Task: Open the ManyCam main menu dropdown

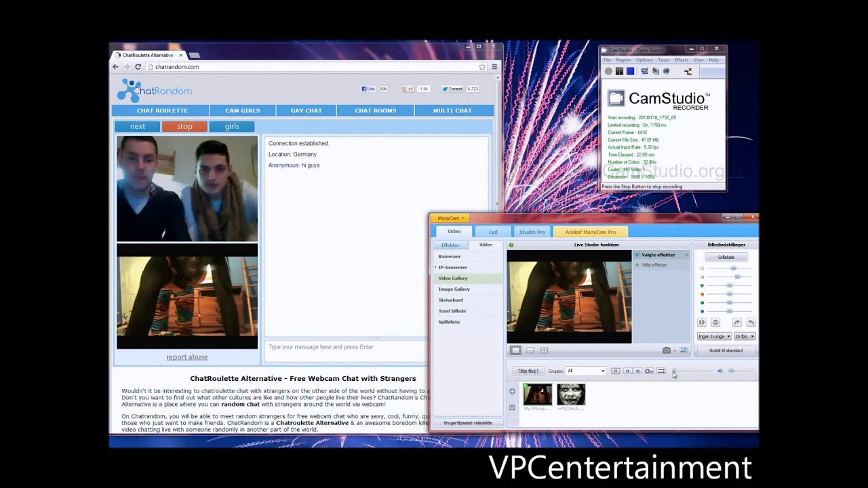Action: click(x=450, y=218)
